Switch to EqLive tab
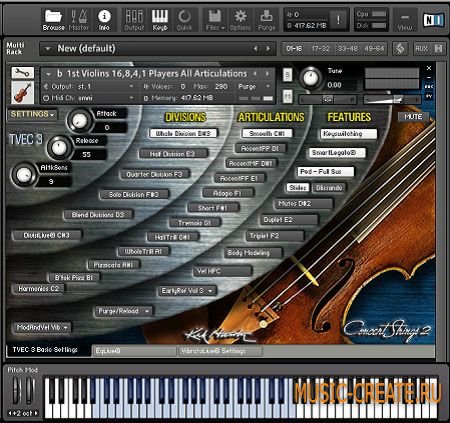450x423 pixels. [134, 351]
